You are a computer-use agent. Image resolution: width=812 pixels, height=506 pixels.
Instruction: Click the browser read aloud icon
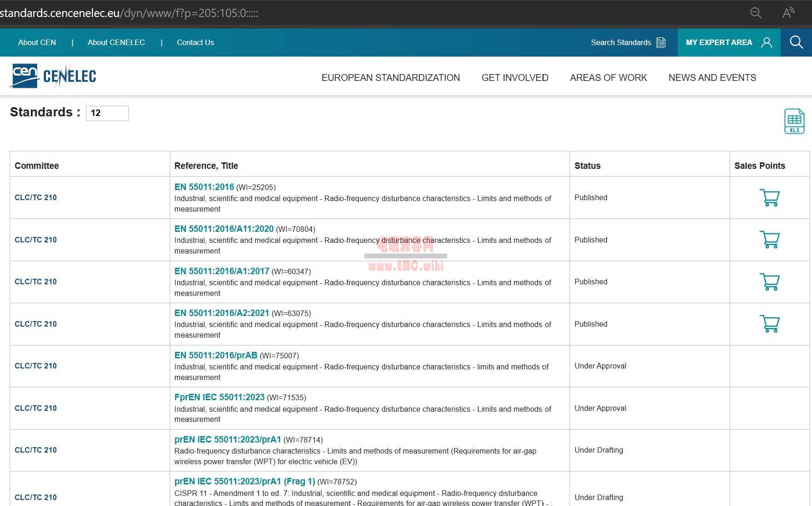tap(789, 13)
